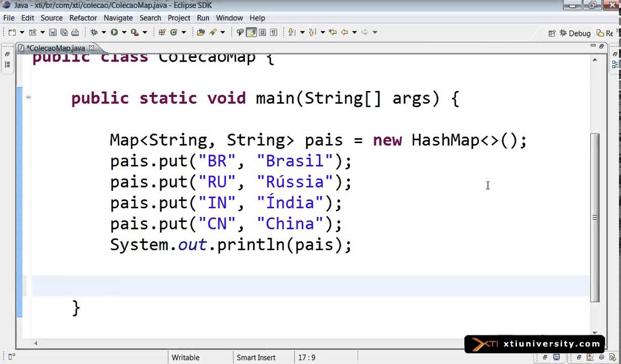Open the Source menu
621x364 pixels.
[52, 18]
